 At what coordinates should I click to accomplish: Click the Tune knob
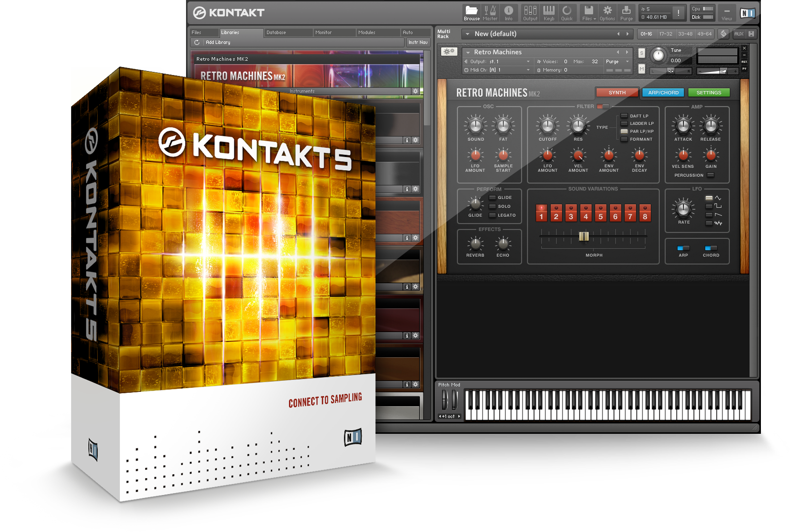tap(658, 55)
